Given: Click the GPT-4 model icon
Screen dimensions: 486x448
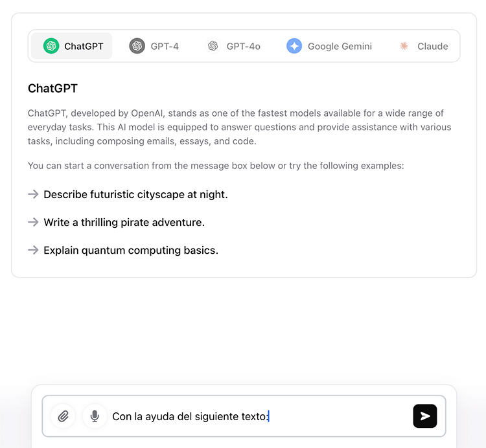Looking at the screenshot, I should coord(137,46).
